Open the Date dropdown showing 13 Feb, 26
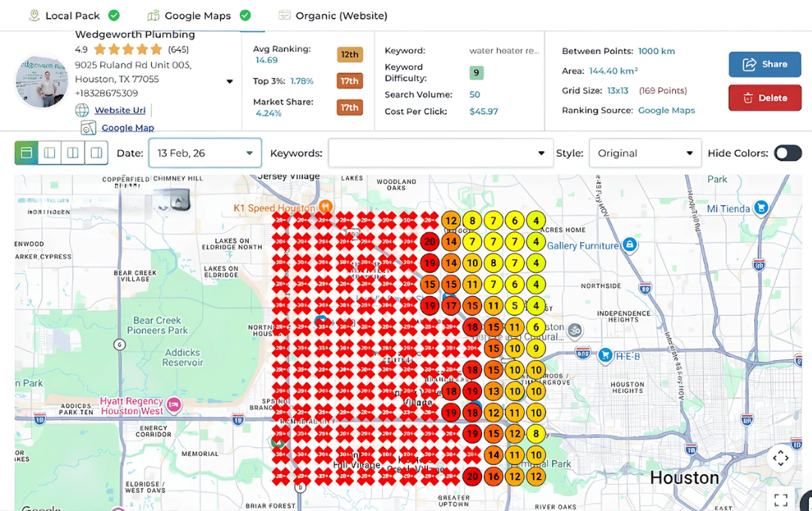Screen dimensions: 812x511 coord(205,153)
